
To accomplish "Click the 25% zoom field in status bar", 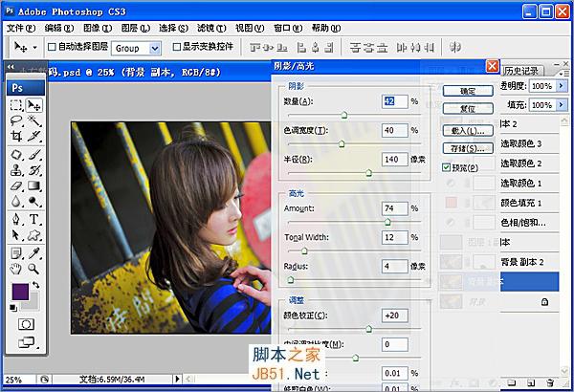I will coord(19,380).
